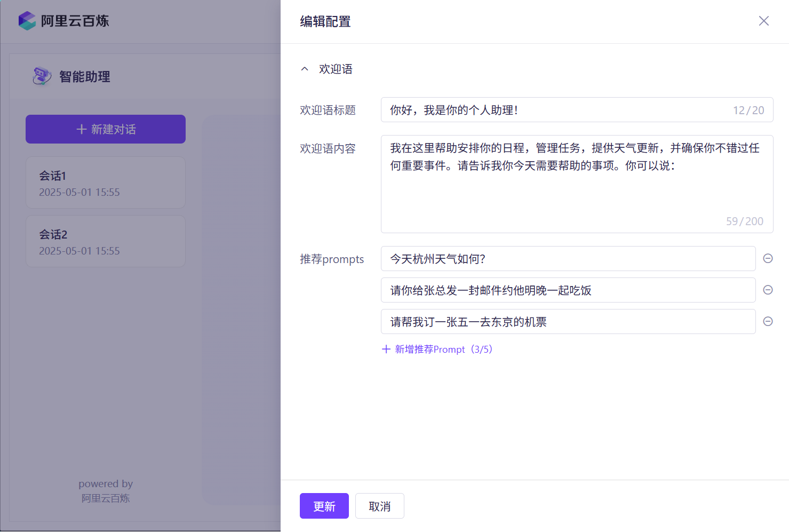Screen dimensions: 789x532
Task: Click the 智能助理 robot avatar icon
Action: pos(42,76)
